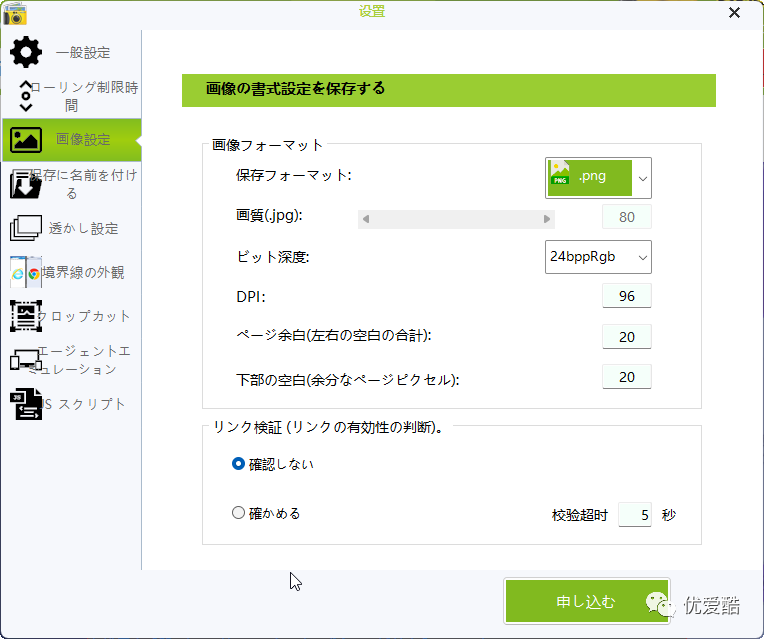Click the JS script file icon

(26, 404)
